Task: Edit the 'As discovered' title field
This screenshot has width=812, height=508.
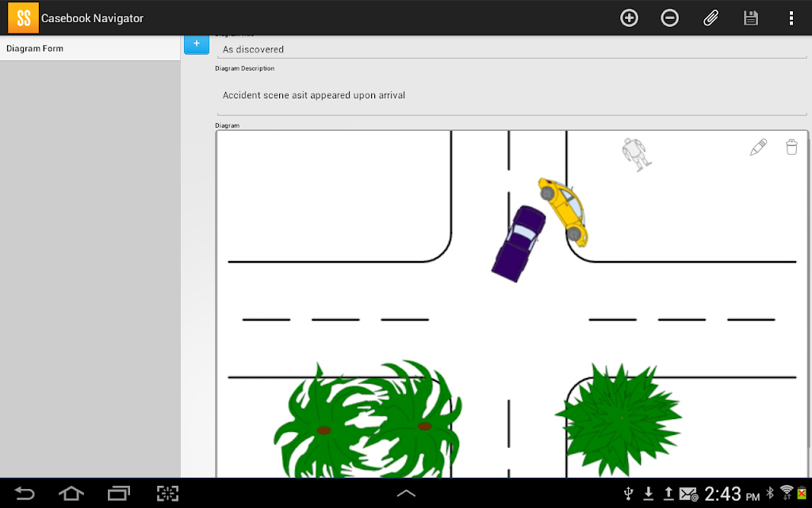Action: [x=511, y=49]
